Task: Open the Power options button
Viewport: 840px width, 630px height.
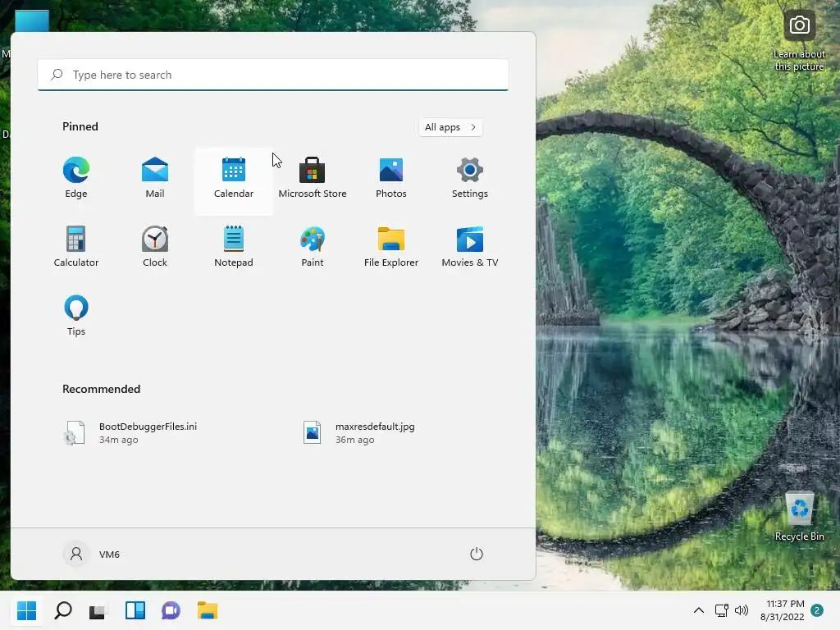Action: [477, 554]
